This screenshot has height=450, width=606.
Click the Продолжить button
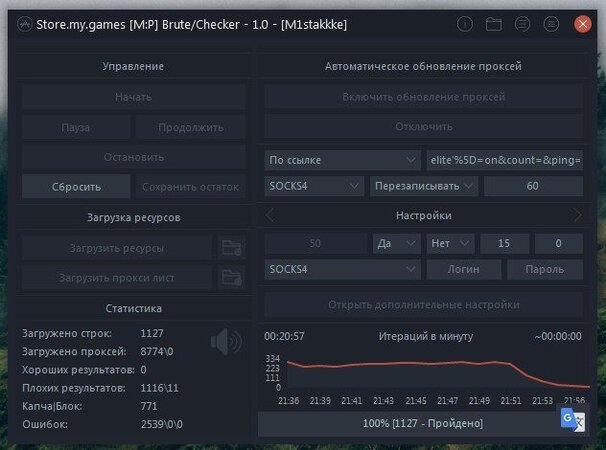click(x=191, y=127)
